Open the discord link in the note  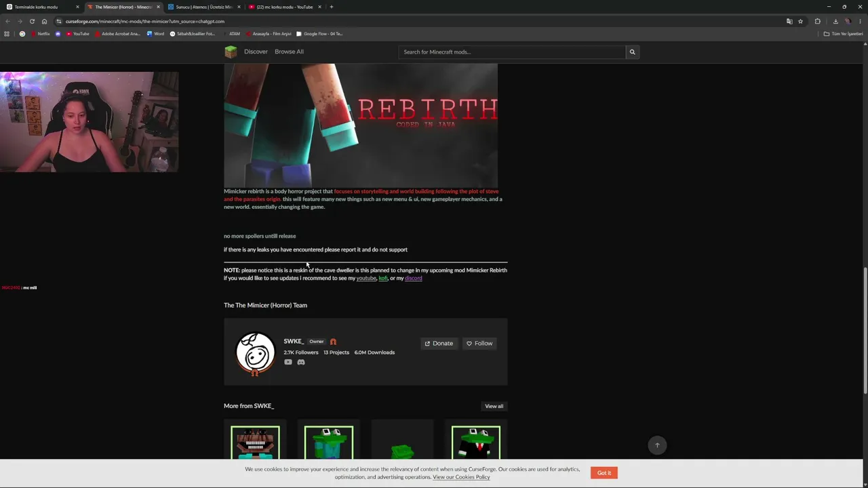click(x=413, y=278)
